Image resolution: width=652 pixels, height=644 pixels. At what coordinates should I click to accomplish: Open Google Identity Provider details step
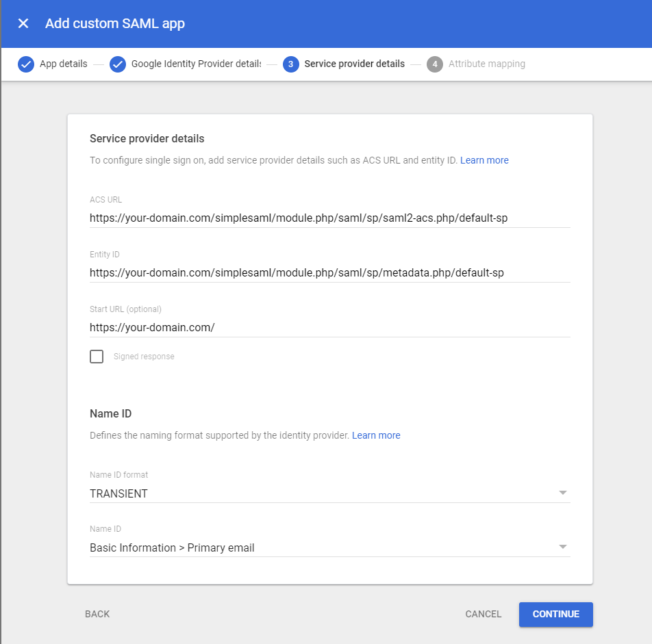point(196,64)
